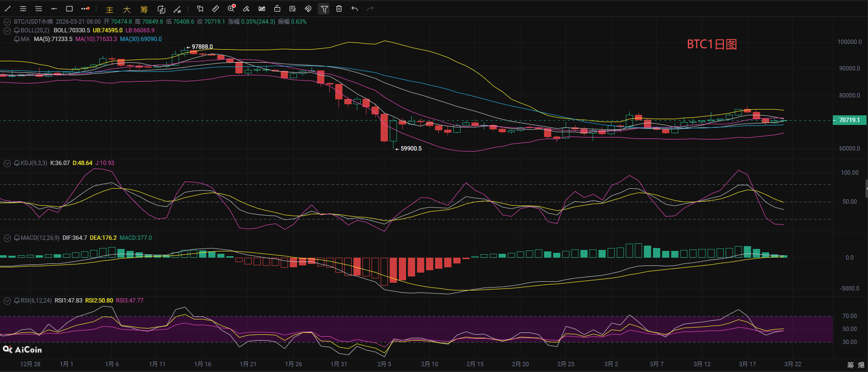Select the trend line drawing tool

pos(8,9)
